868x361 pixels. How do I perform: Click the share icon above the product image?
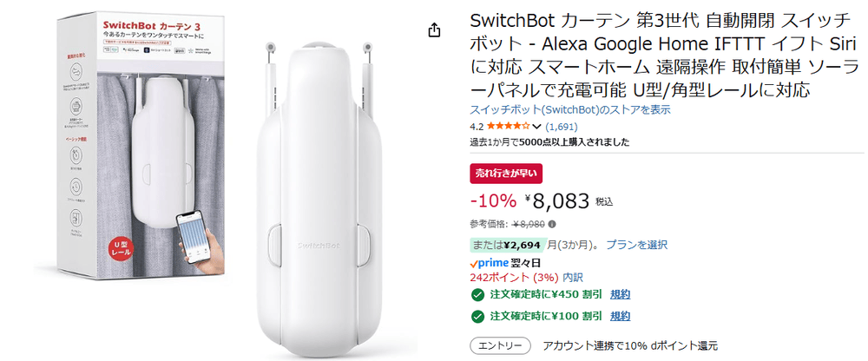coord(435,30)
